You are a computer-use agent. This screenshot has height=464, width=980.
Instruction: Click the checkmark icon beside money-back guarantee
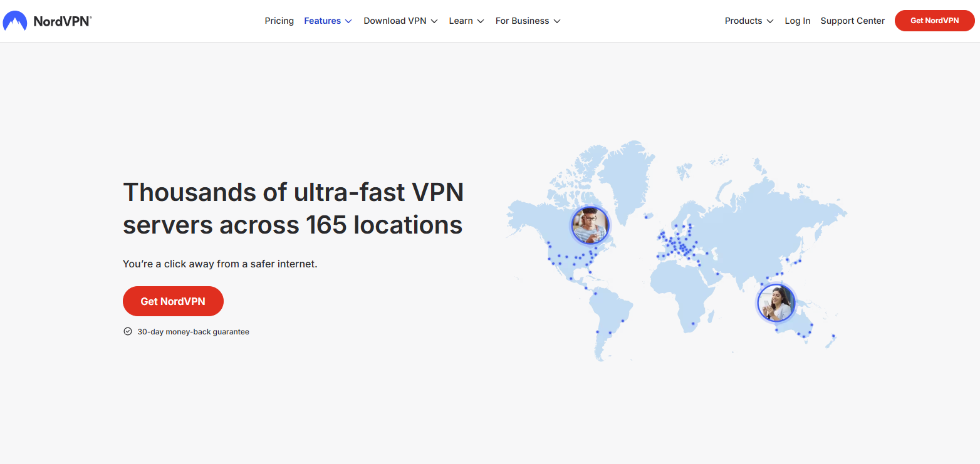(128, 332)
